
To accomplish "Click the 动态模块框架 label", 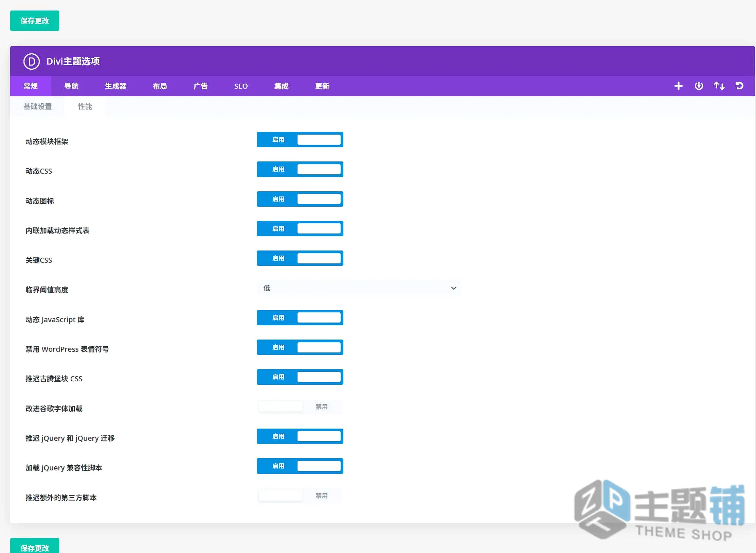I will [x=47, y=141].
